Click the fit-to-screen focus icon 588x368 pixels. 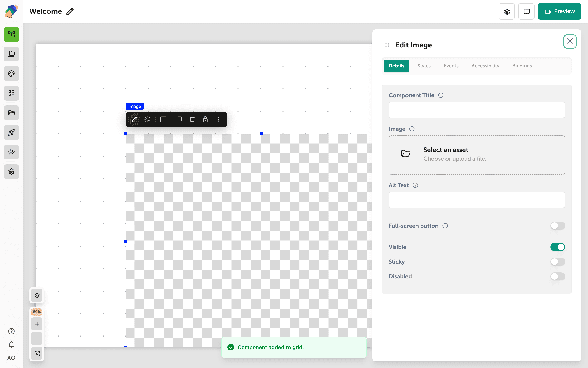[x=37, y=353]
